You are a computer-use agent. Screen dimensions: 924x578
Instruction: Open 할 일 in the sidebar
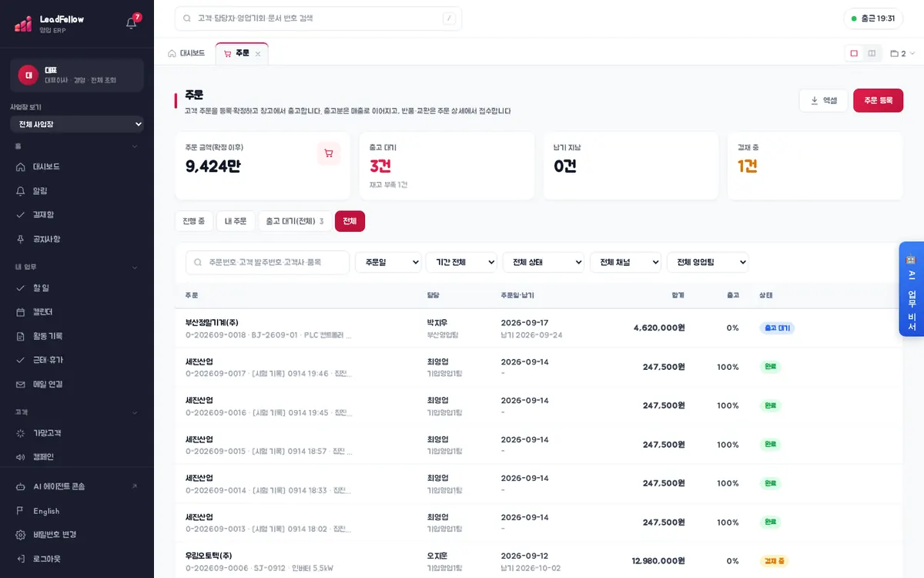[x=77, y=287]
